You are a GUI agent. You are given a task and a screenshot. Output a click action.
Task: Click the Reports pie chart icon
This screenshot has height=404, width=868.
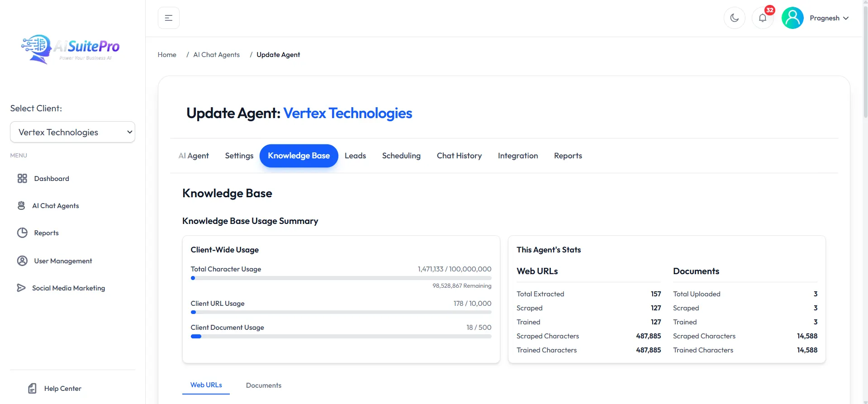pyautogui.click(x=22, y=233)
